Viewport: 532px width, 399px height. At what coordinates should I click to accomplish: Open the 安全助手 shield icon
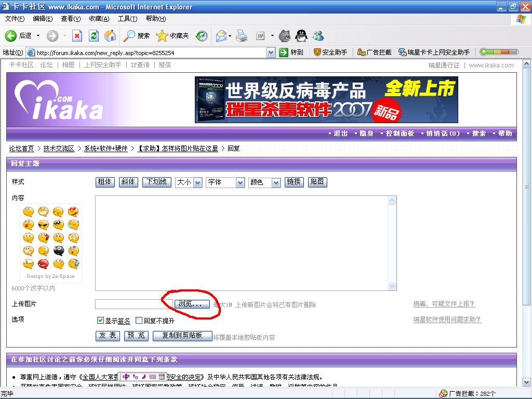317,52
